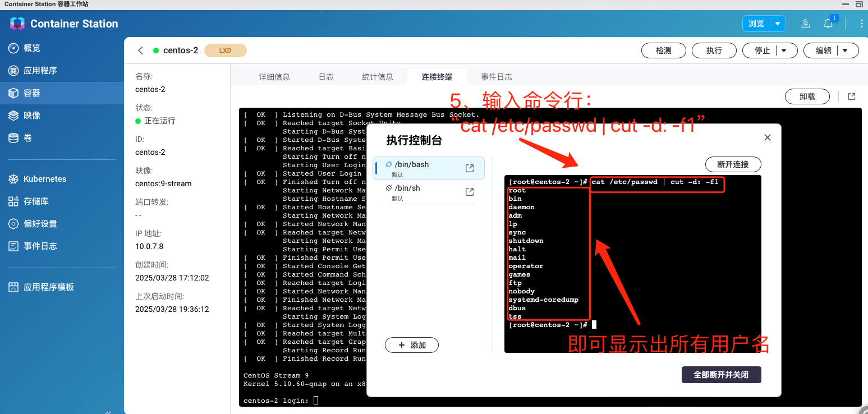Select 容器 in the sidebar
The image size is (868, 414).
click(62, 93)
